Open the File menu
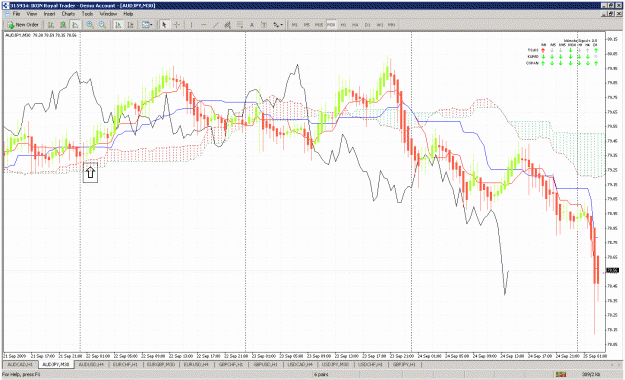 (16, 14)
